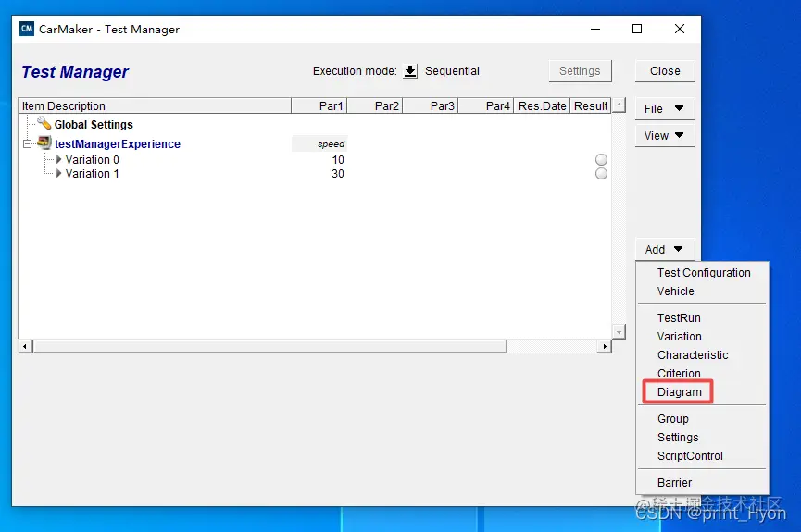
Task: Collapse the testManagerExperience tree node
Action: tap(28, 144)
